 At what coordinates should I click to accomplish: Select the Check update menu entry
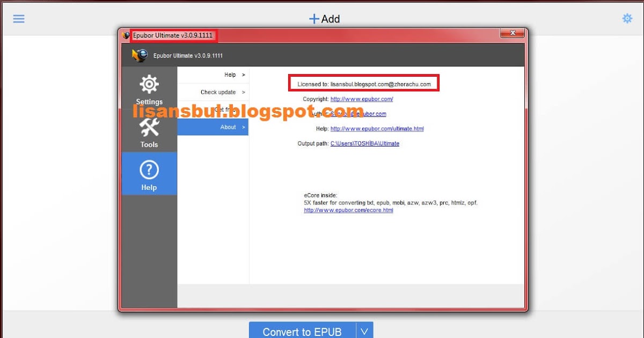coord(213,92)
